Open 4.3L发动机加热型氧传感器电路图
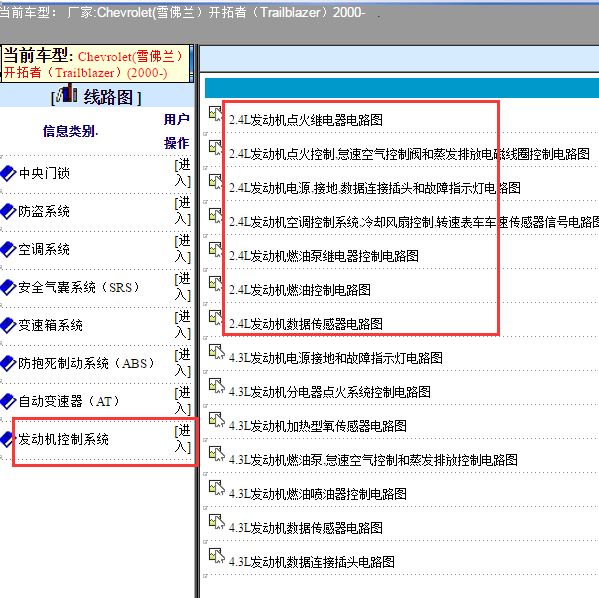The width and height of the screenshot is (599, 598). 318,426
